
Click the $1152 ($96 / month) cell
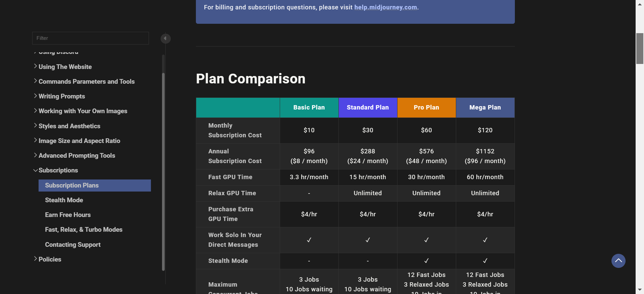[x=485, y=156]
